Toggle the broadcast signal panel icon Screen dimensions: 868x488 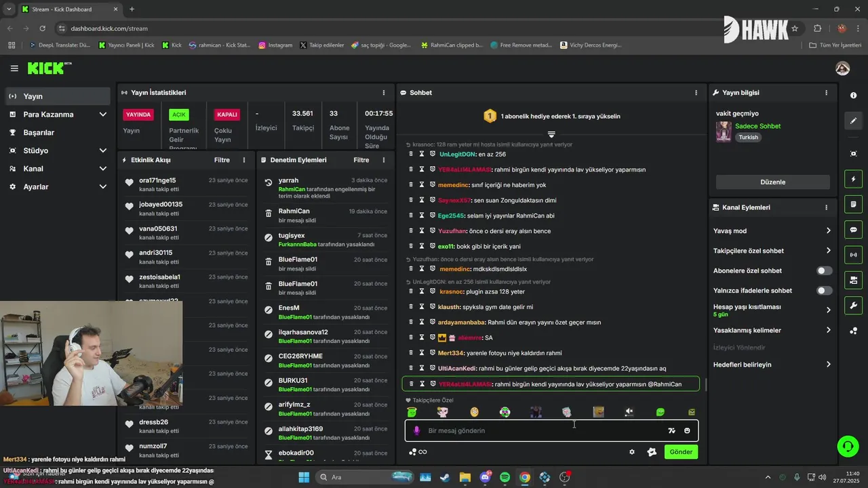click(x=854, y=255)
